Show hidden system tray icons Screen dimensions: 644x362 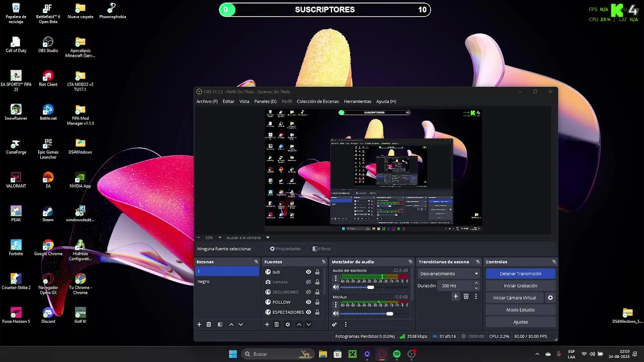tap(537, 354)
